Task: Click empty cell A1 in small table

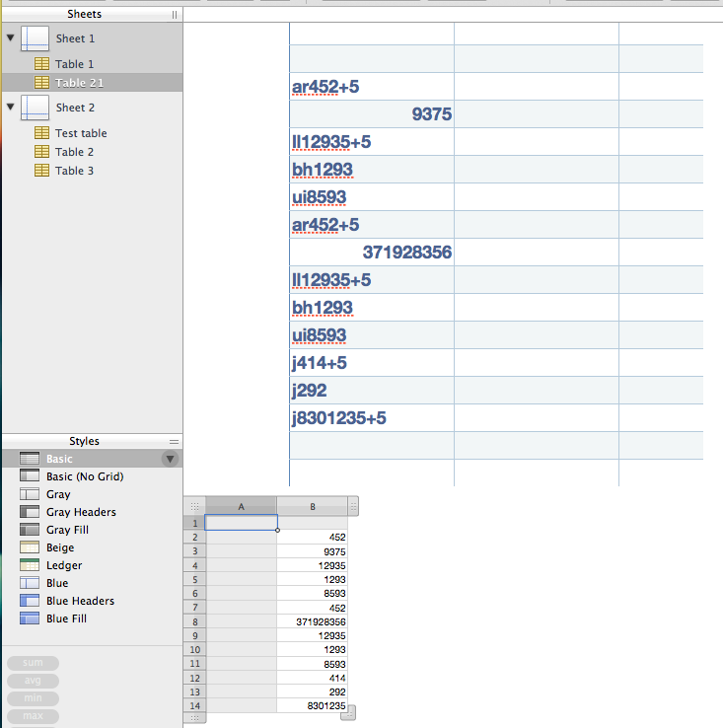Action: click(241, 523)
